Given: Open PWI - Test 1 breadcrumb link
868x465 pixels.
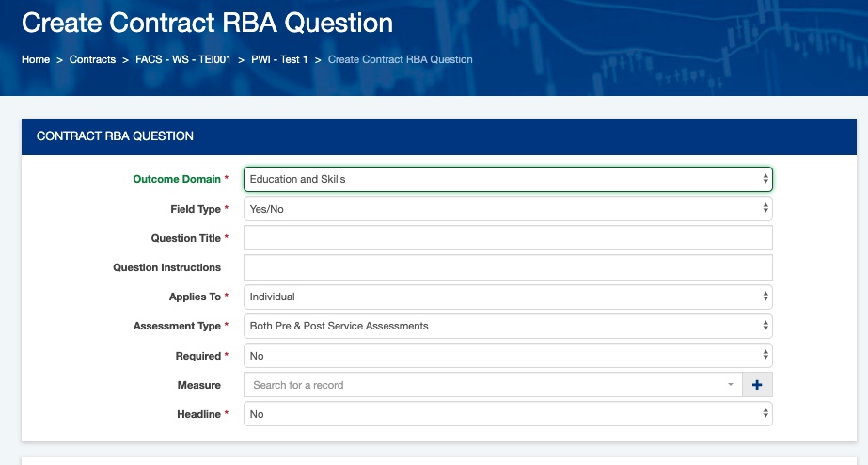Looking at the screenshot, I should [x=279, y=59].
